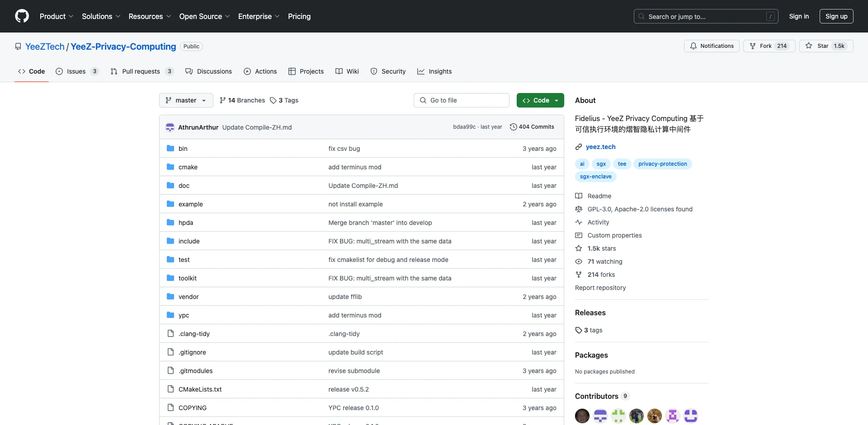The height and width of the screenshot is (425, 868).
Task: Click the 'release v0.5.2' commit message
Action: 349,389
